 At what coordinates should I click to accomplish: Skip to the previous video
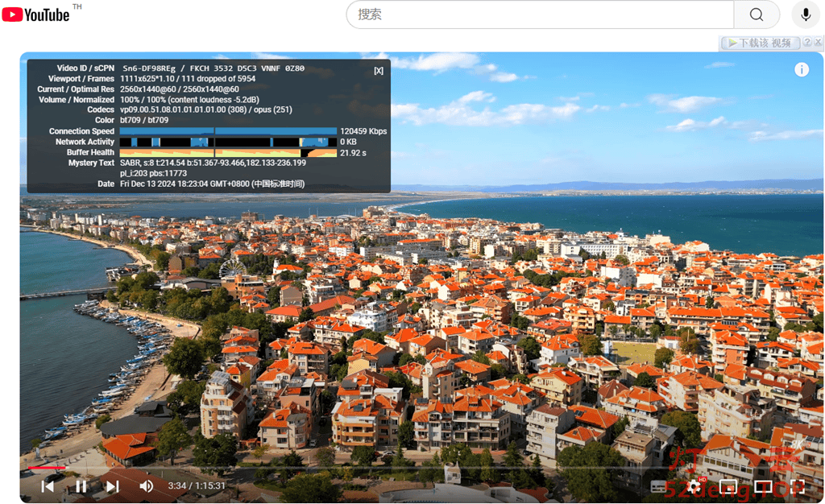pos(48,486)
